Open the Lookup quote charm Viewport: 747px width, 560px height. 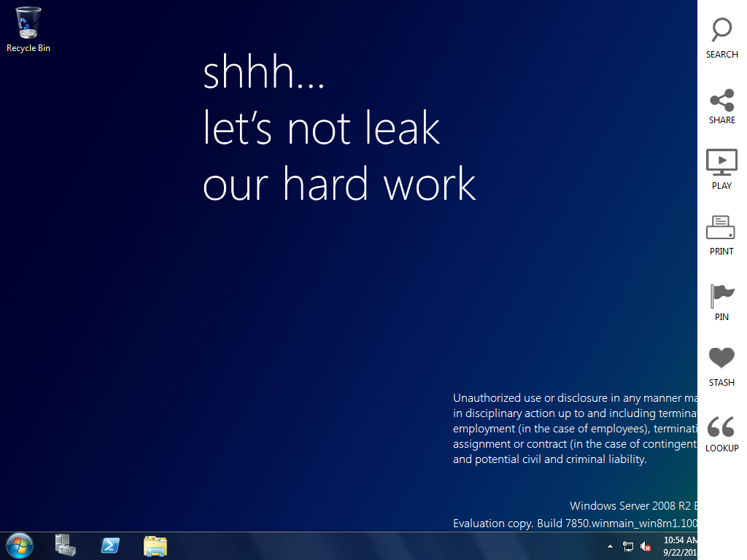[x=721, y=433]
